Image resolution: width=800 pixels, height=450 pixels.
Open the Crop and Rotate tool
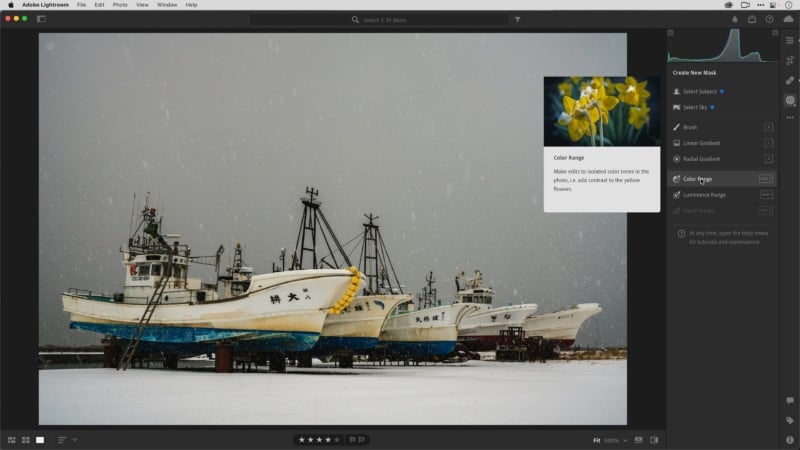(790, 60)
